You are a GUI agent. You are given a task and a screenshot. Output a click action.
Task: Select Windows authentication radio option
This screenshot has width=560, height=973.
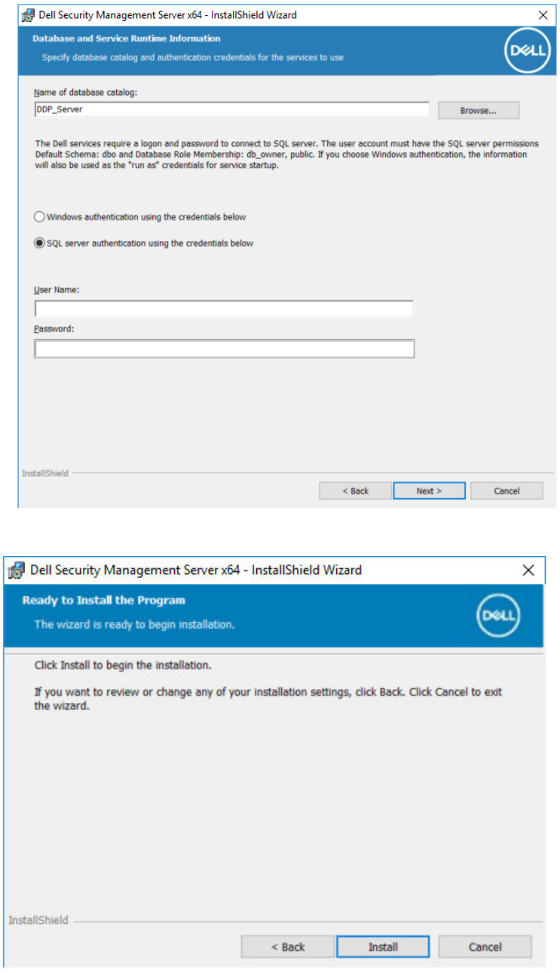click(x=39, y=217)
